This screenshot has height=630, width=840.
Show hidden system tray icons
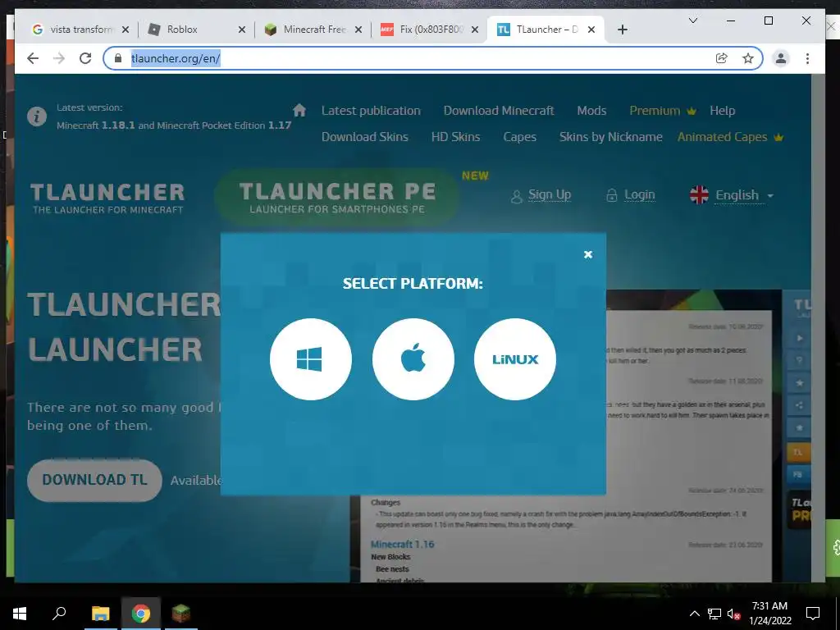[x=694, y=614]
